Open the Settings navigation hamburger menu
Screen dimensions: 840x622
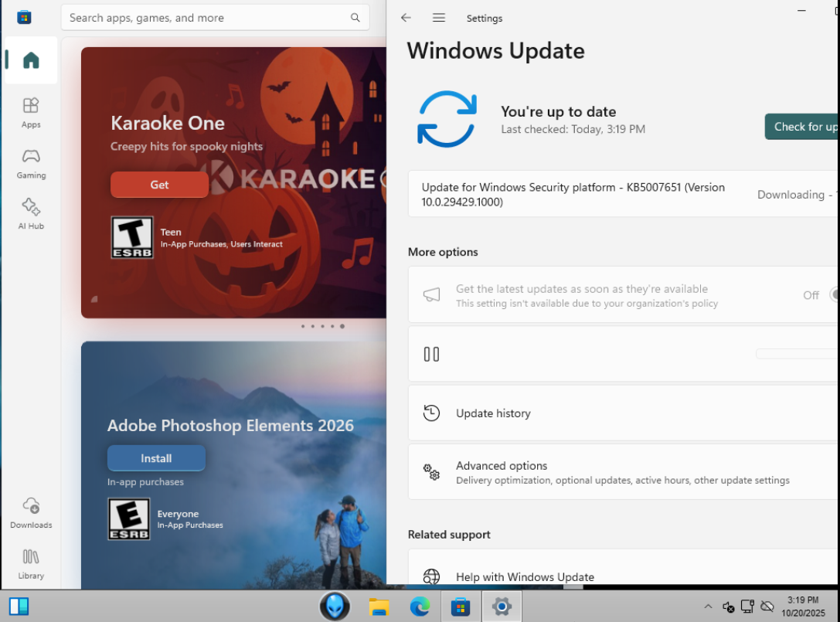pos(439,18)
